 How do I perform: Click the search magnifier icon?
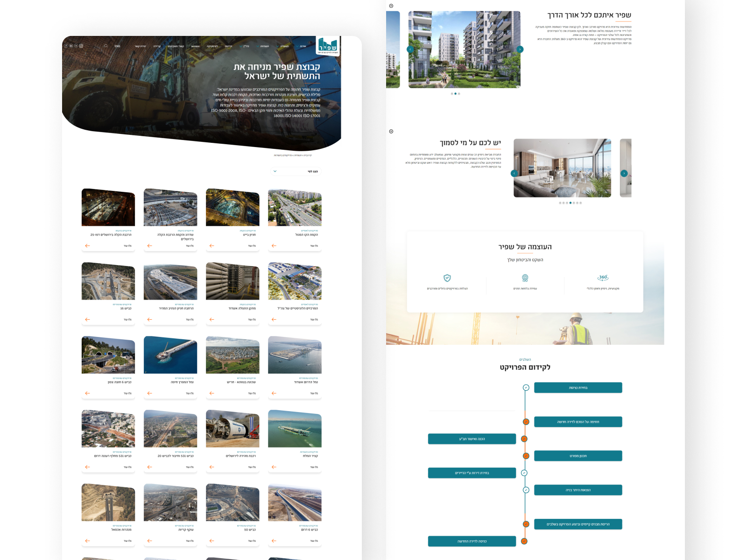tap(106, 46)
